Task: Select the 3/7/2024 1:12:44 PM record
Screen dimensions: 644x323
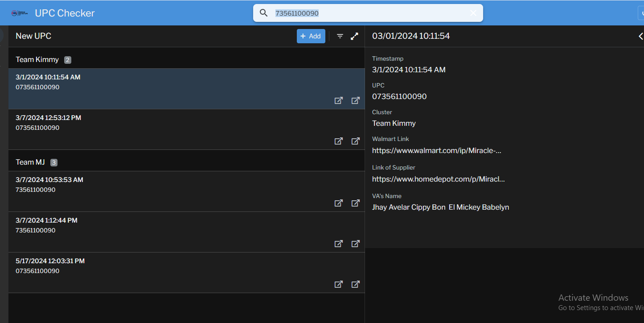Action: (186, 232)
